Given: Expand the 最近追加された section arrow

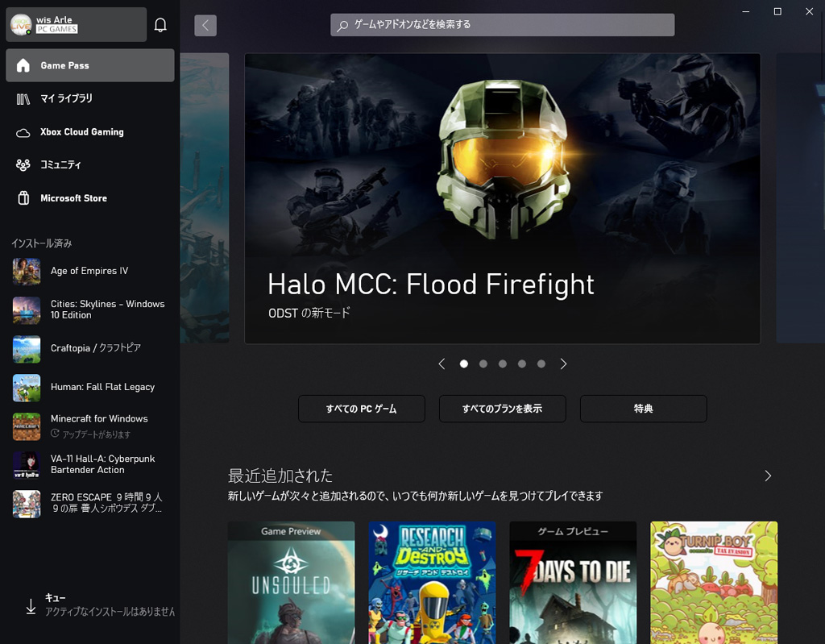Looking at the screenshot, I should [x=767, y=476].
